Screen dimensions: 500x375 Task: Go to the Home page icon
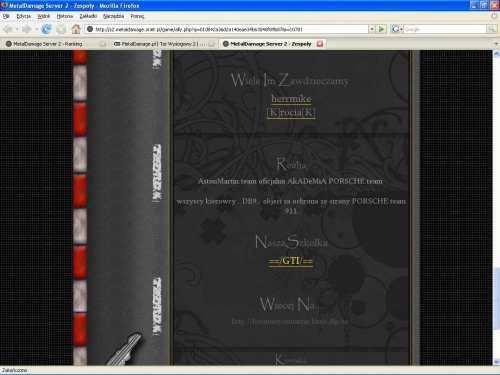[x=76, y=29]
